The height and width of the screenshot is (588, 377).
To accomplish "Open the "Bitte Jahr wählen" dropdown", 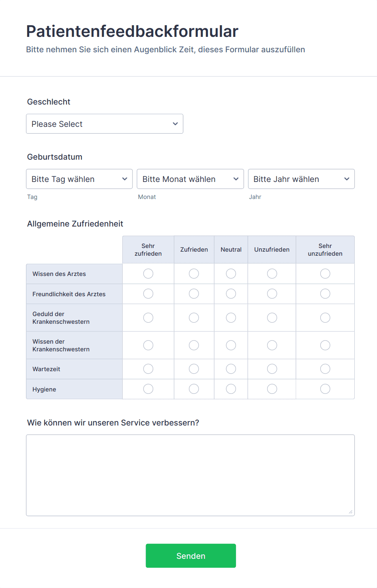I will [x=301, y=179].
